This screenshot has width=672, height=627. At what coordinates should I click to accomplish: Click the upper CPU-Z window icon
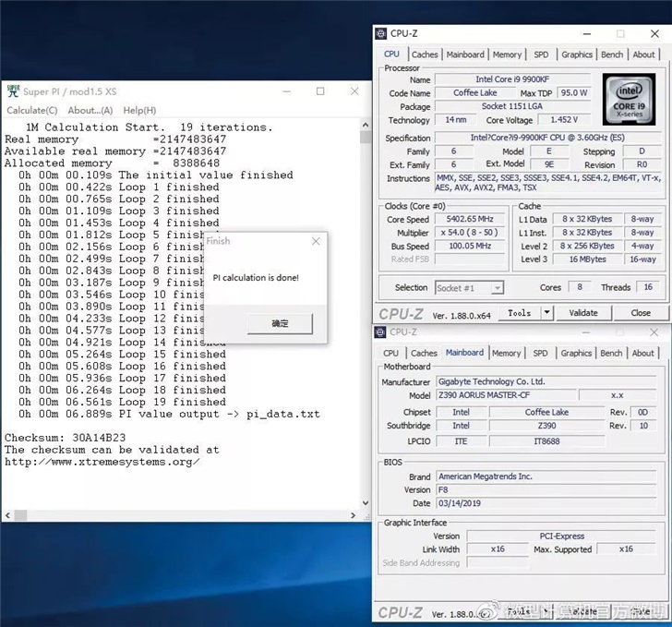tap(381, 33)
